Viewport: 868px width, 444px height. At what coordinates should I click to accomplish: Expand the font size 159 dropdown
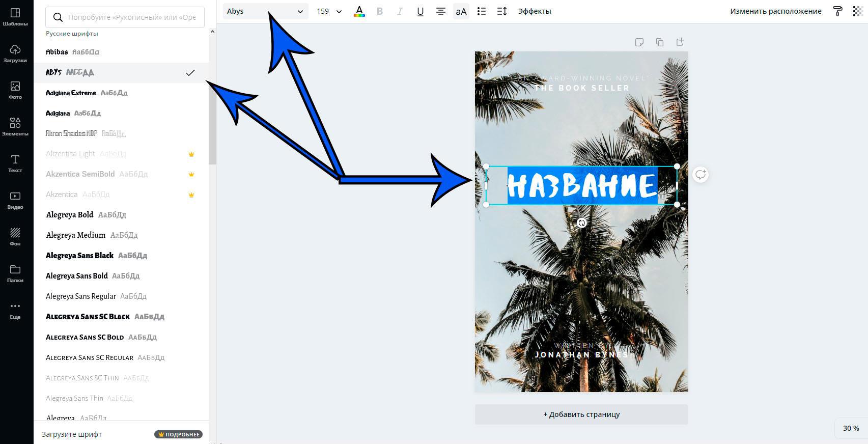339,11
